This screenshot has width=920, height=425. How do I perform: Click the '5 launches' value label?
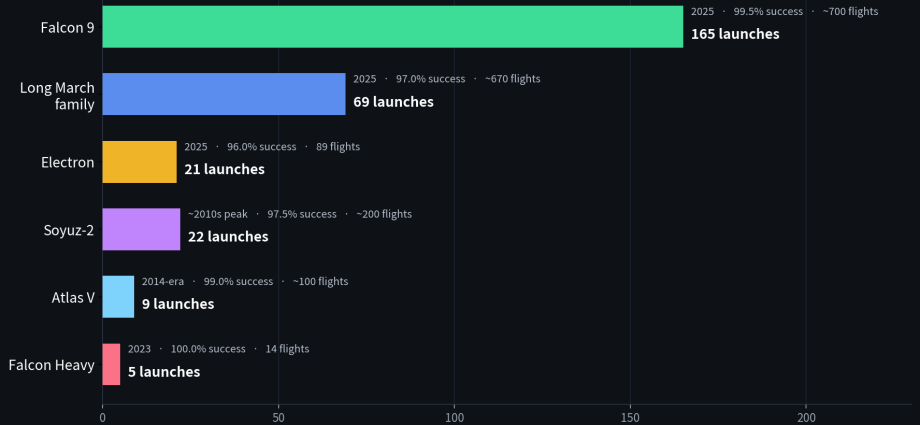(164, 372)
